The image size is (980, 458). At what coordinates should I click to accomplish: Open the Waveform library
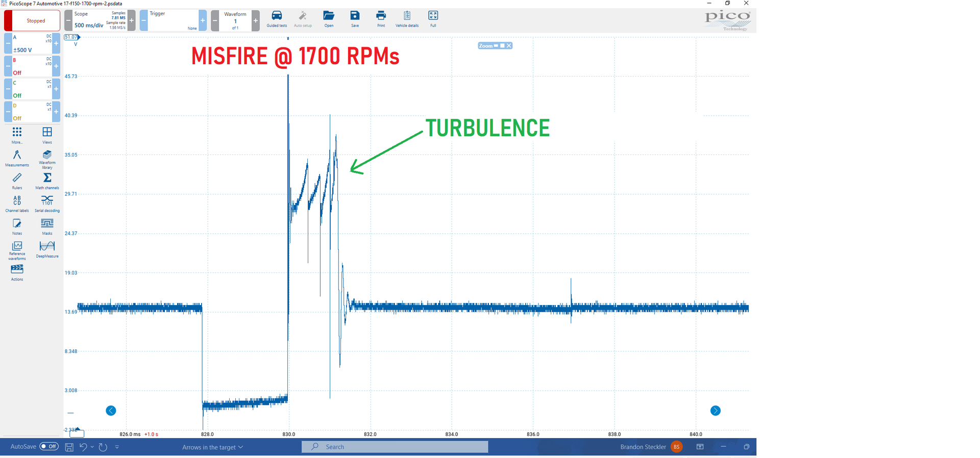(x=47, y=159)
